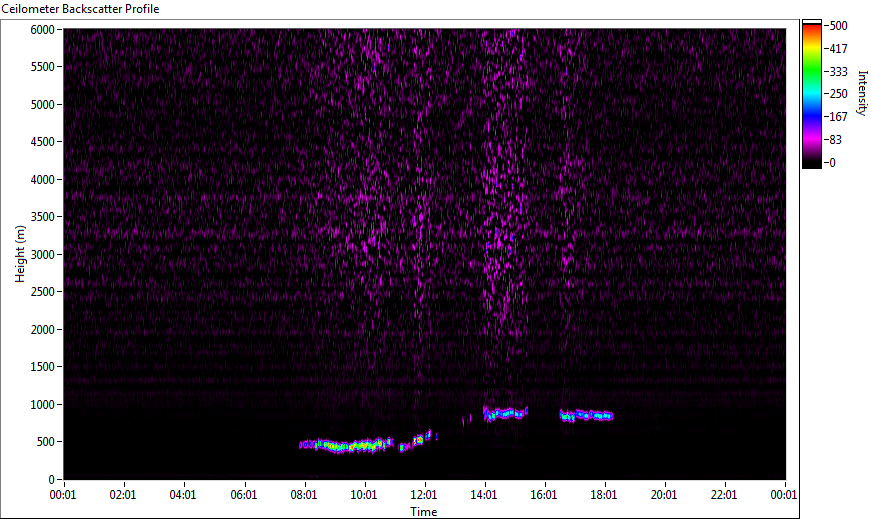Click the 167 intensity scale value
The width and height of the screenshot is (872, 519).
pos(838,117)
